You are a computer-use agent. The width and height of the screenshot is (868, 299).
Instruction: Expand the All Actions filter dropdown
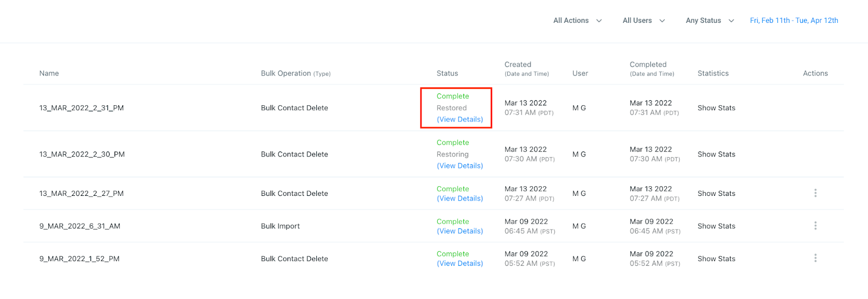click(578, 21)
